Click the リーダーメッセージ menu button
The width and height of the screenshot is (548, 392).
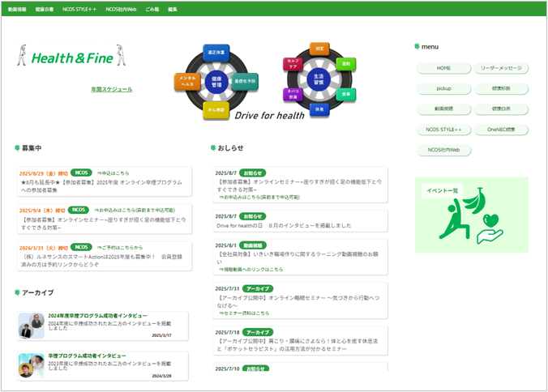coord(500,68)
